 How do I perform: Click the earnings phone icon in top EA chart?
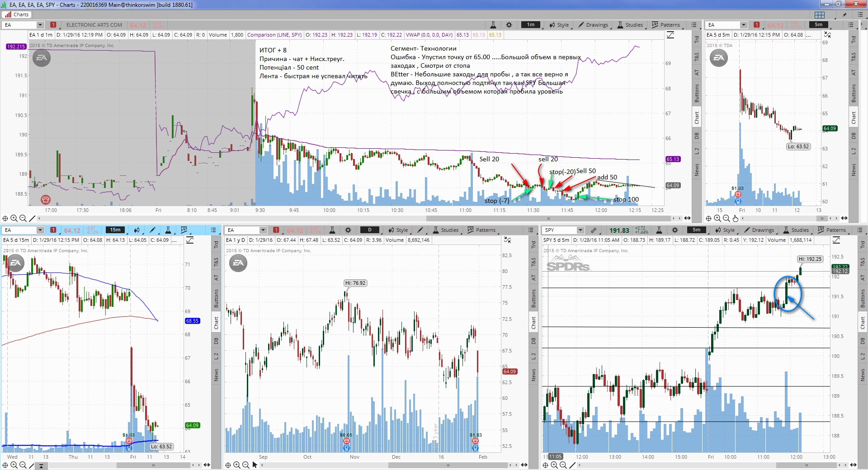(45, 199)
